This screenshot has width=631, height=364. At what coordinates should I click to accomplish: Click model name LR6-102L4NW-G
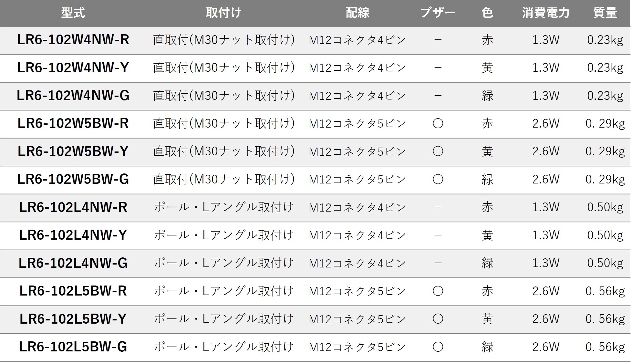[x=73, y=263]
